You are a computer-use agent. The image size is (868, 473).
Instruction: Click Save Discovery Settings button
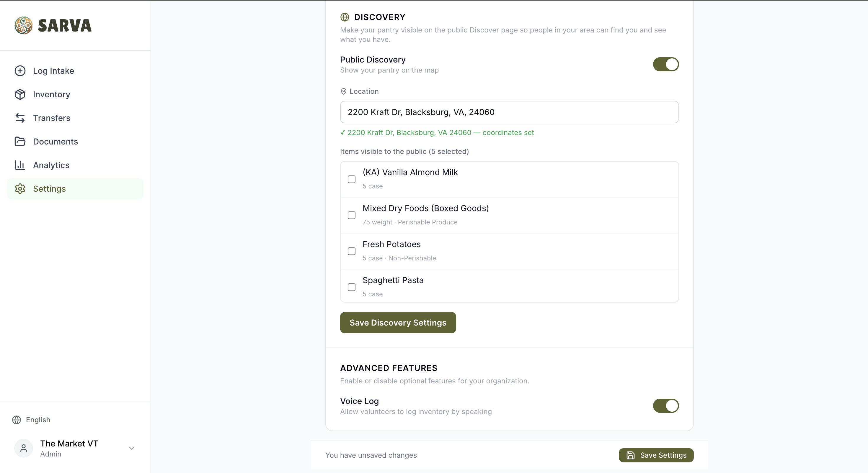pos(398,323)
